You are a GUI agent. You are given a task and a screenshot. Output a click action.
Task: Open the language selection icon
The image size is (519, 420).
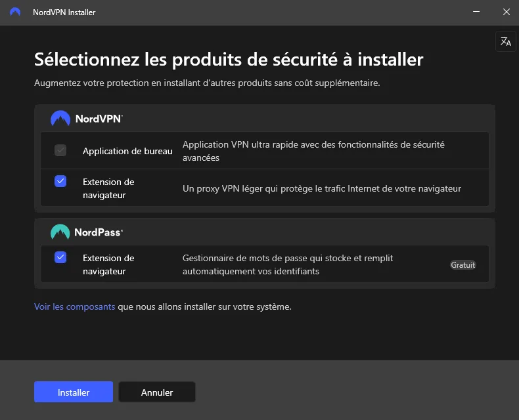[x=505, y=41]
